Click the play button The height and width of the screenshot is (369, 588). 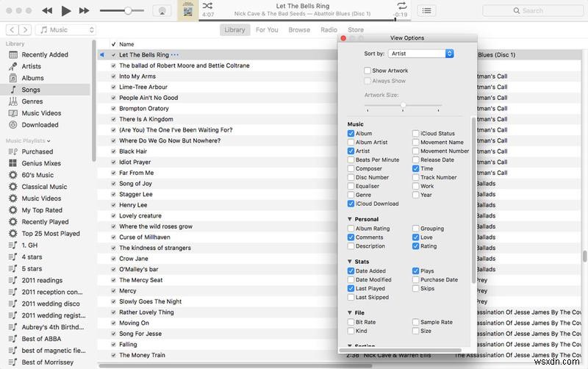coord(66,11)
